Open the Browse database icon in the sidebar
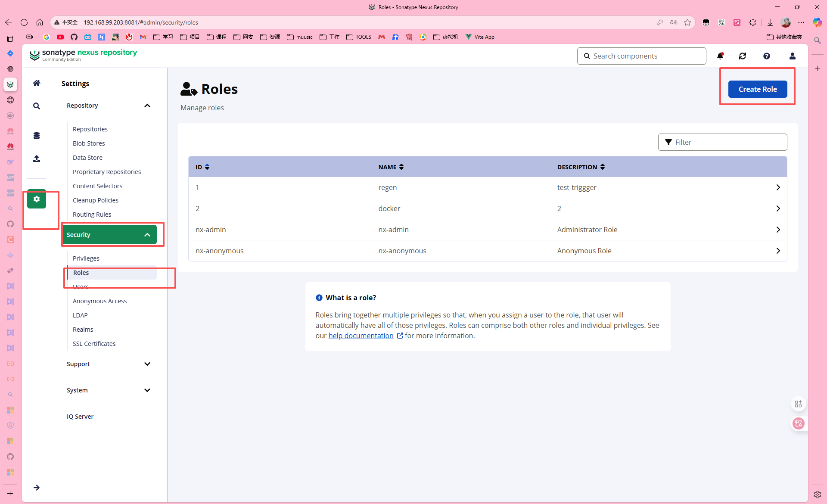Viewport: 827px width, 504px height. [37, 136]
